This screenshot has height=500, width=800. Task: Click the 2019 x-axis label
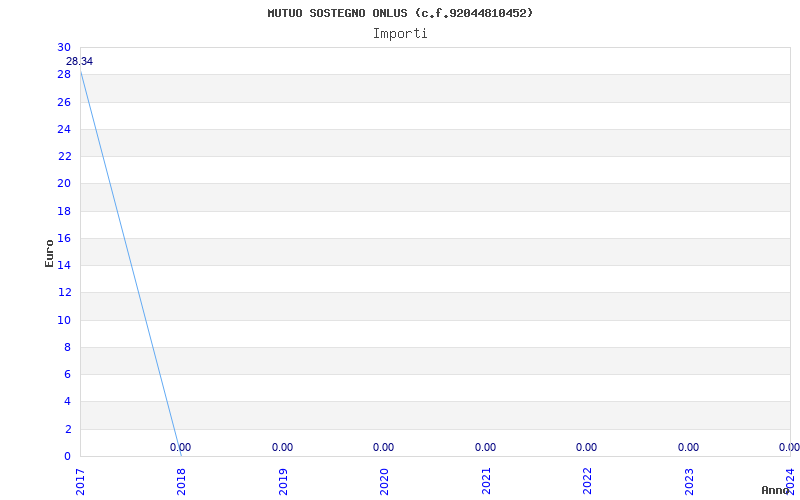pyautogui.click(x=283, y=482)
